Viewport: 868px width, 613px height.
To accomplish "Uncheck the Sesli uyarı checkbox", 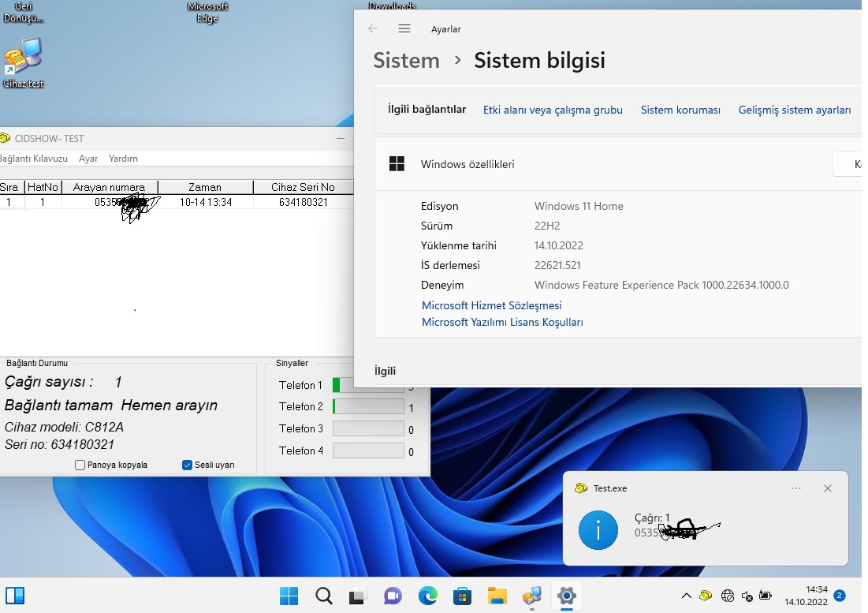I will pyautogui.click(x=187, y=465).
